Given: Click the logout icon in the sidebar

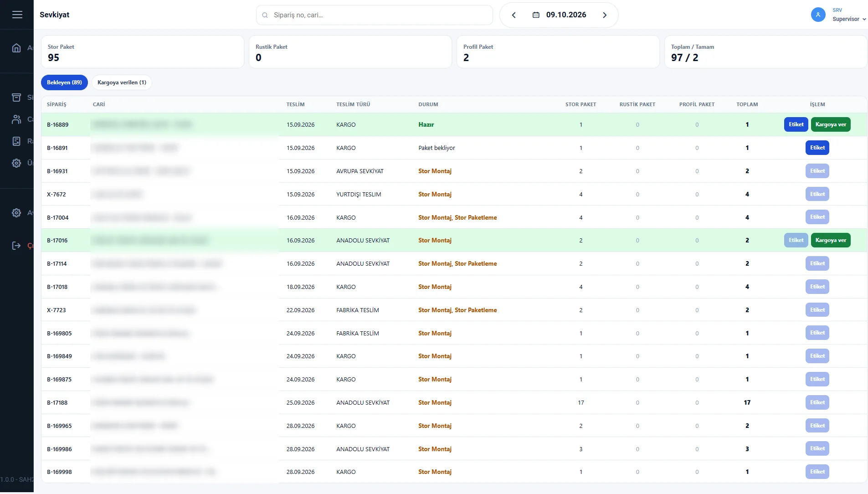Looking at the screenshot, I should click(x=16, y=246).
